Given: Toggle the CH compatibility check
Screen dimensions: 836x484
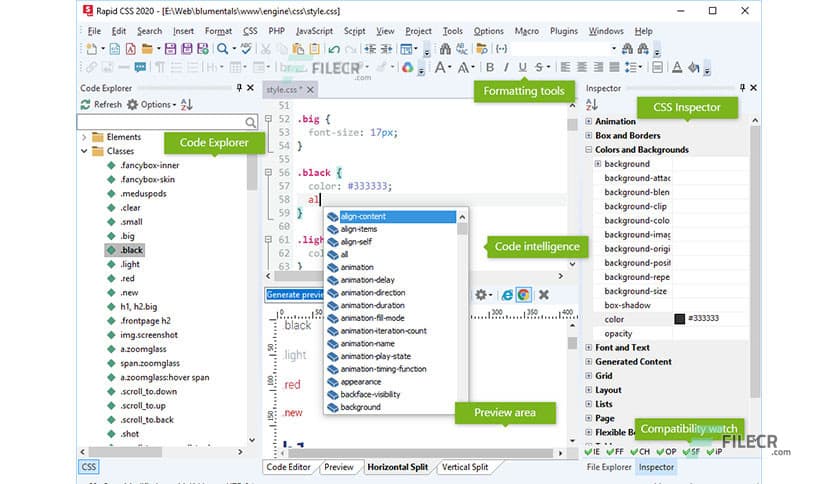Looking at the screenshot, I should 640,451.
